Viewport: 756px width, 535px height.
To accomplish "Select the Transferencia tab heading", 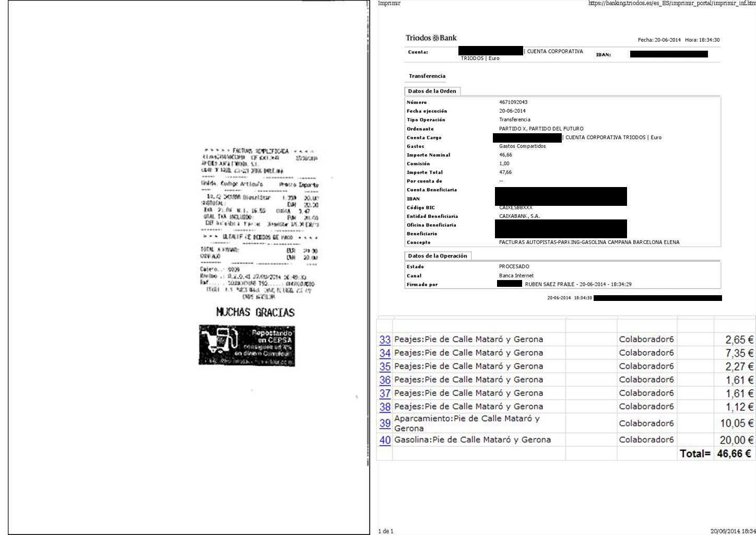I will (427, 76).
